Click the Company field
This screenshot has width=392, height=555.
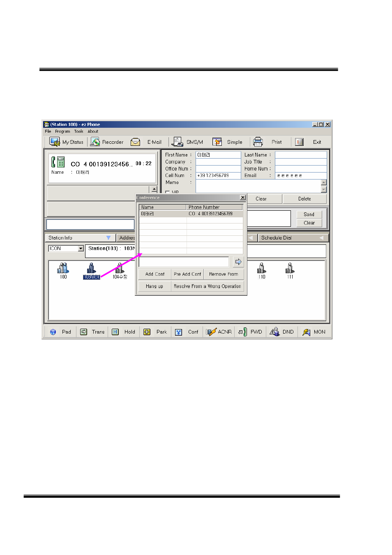218,162
